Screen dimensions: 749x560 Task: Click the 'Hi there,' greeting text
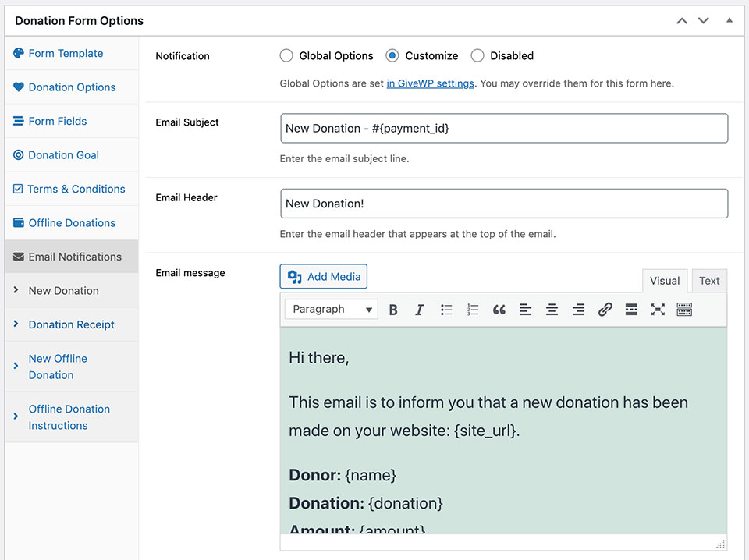point(318,357)
